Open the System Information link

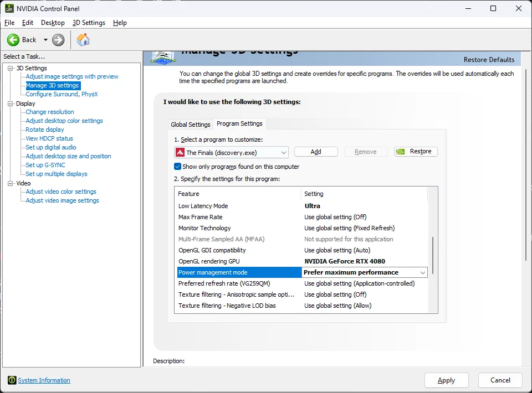pyautogui.click(x=44, y=380)
